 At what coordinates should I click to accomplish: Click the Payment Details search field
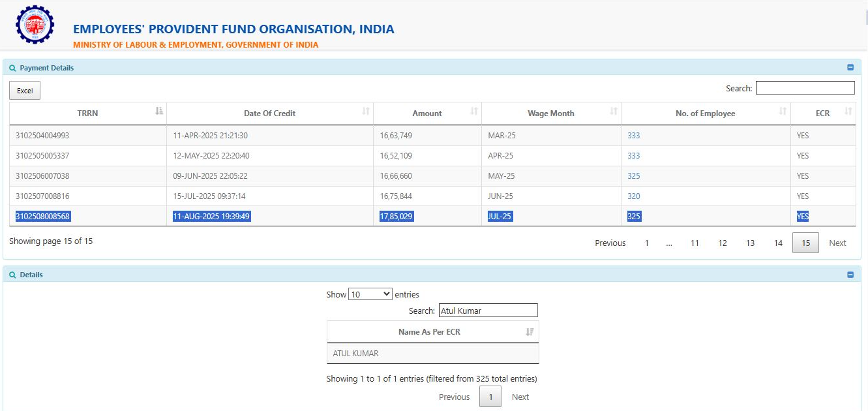(x=805, y=88)
